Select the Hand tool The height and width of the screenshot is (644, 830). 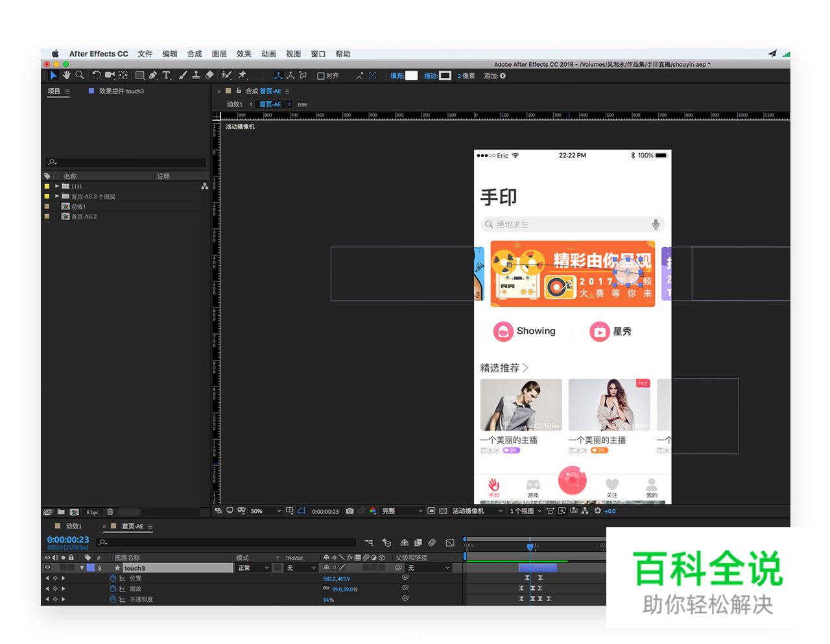66,75
